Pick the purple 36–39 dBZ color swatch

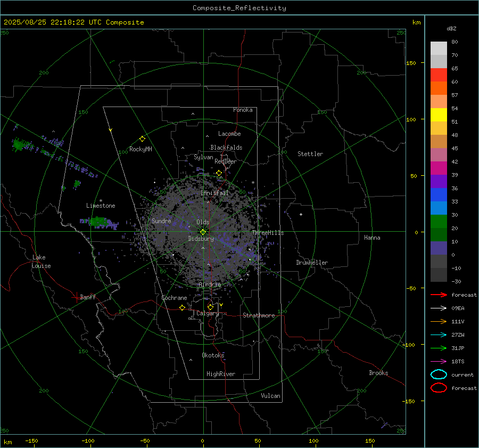pos(439,181)
